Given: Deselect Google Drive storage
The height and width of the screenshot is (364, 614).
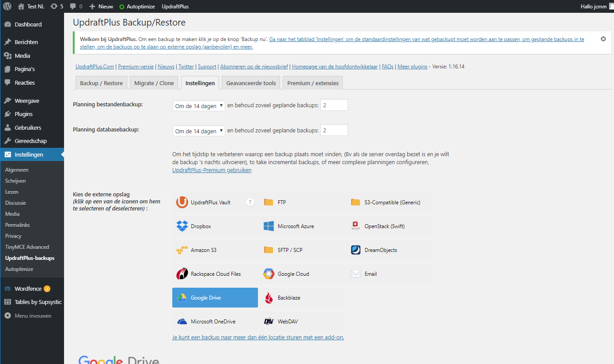Looking at the screenshot, I should pos(215,298).
